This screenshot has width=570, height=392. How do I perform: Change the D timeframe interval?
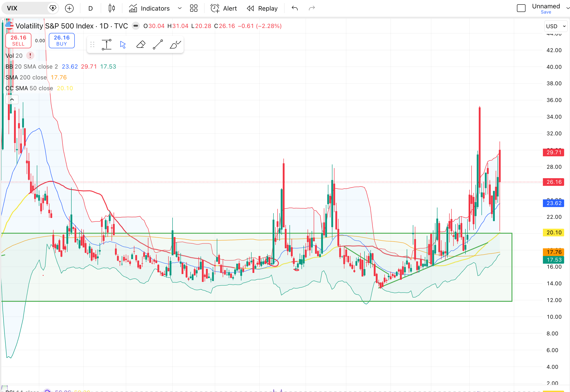[x=91, y=8]
